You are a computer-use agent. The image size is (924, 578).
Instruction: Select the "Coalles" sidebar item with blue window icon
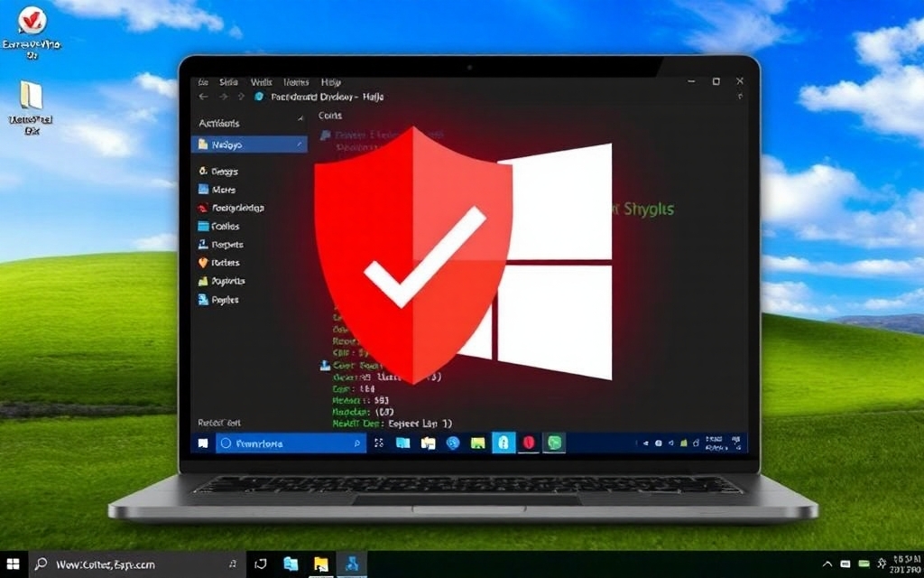[x=218, y=227]
